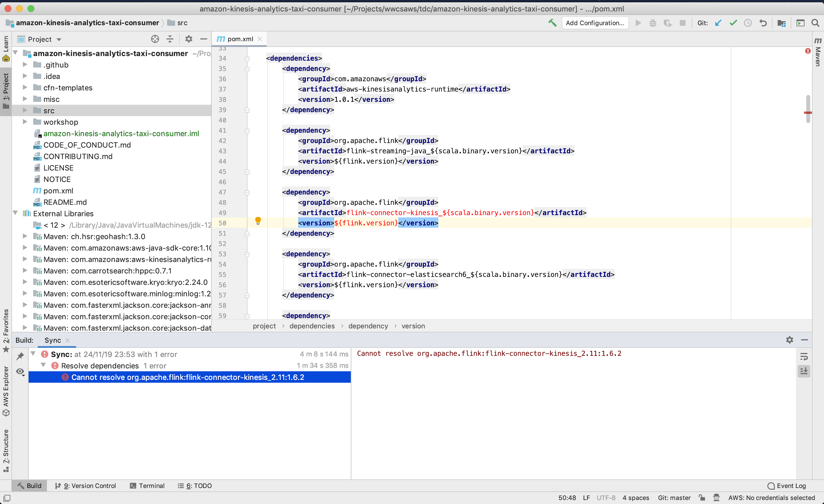Image resolution: width=824 pixels, height=504 pixels.
Task: Select README.md in the project tree
Action: click(x=65, y=202)
